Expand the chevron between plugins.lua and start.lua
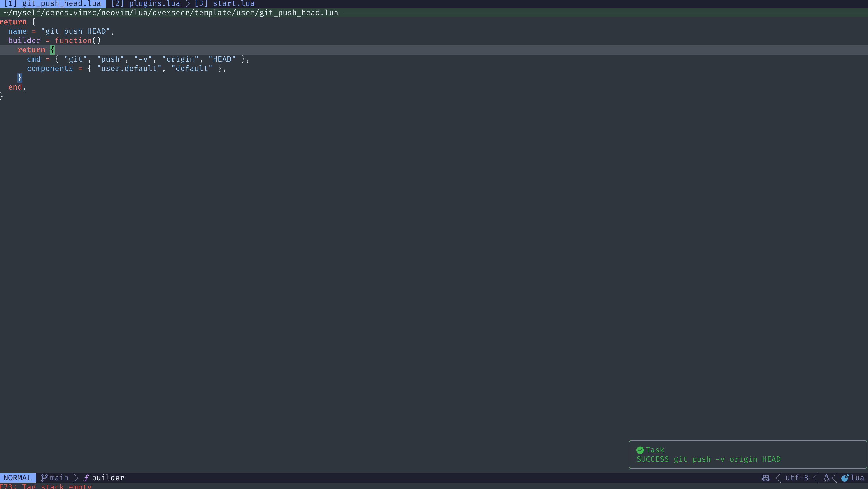The width and height of the screenshot is (868, 489). pyautogui.click(x=187, y=3)
